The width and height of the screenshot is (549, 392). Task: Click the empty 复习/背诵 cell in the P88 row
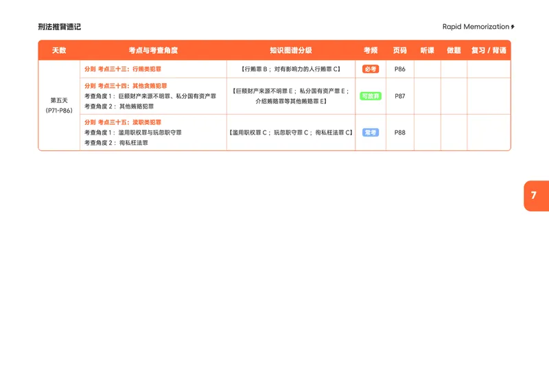(x=489, y=132)
